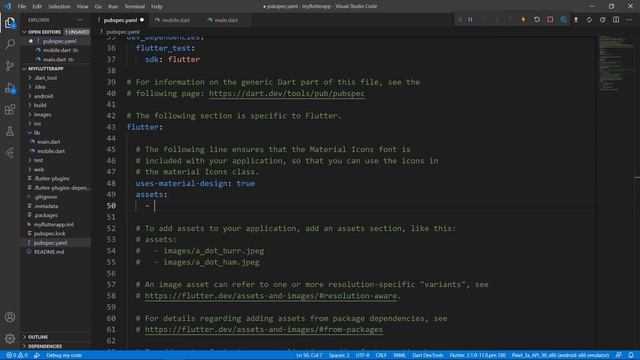Follow the flutter.dev from-packages link

pos(264,330)
